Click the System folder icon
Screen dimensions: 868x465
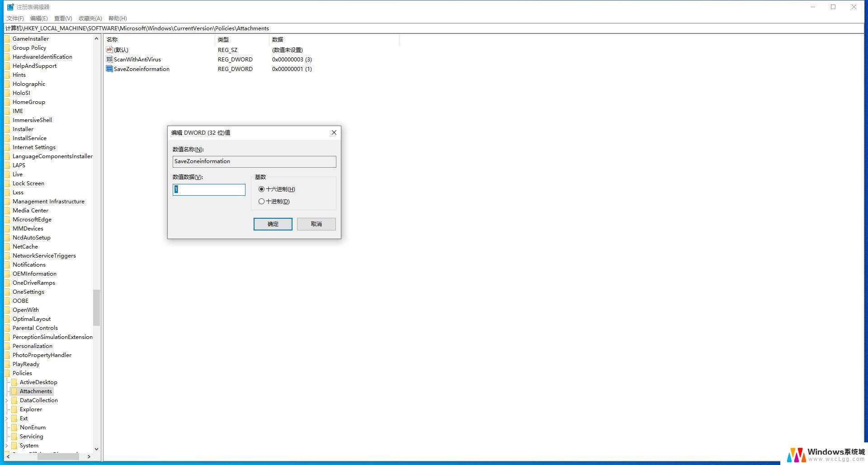(14, 446)
